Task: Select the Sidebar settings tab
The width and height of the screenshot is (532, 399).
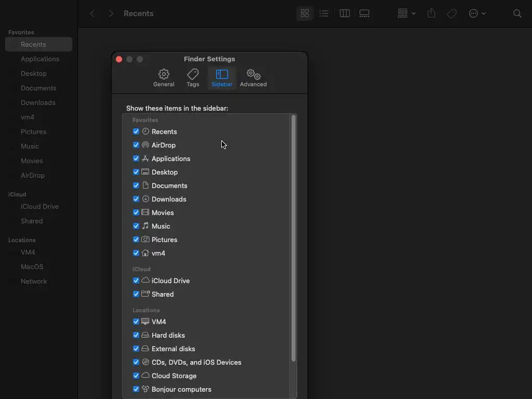Action: pyautogui.click(x=222, y=78)
